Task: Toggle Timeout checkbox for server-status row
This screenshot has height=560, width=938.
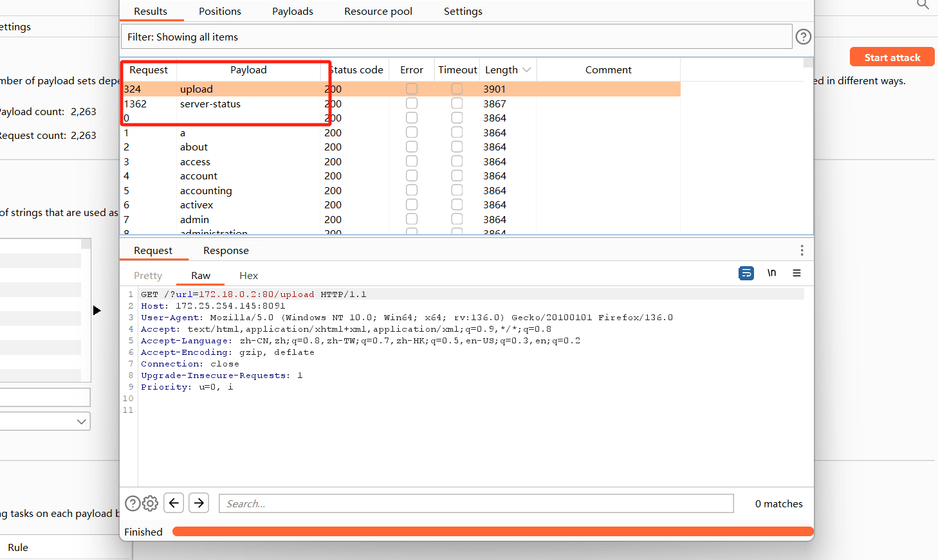Action: 457,104
